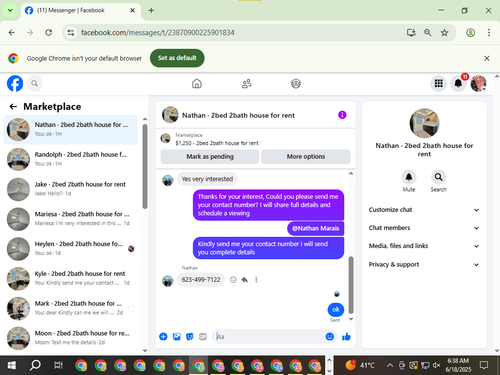
Task: Open Chrome three-dot menu
Action: [489, 33]
